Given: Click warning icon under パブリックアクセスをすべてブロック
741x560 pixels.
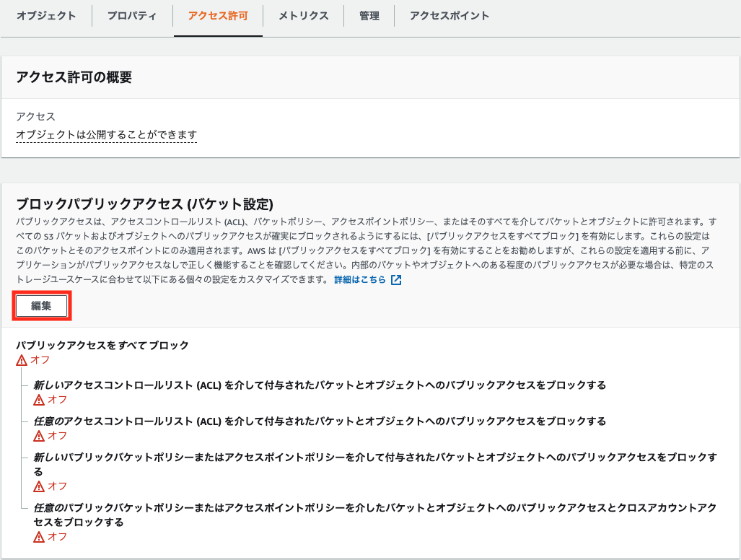Looking at the screenshot, I should (x=21, y=360).
